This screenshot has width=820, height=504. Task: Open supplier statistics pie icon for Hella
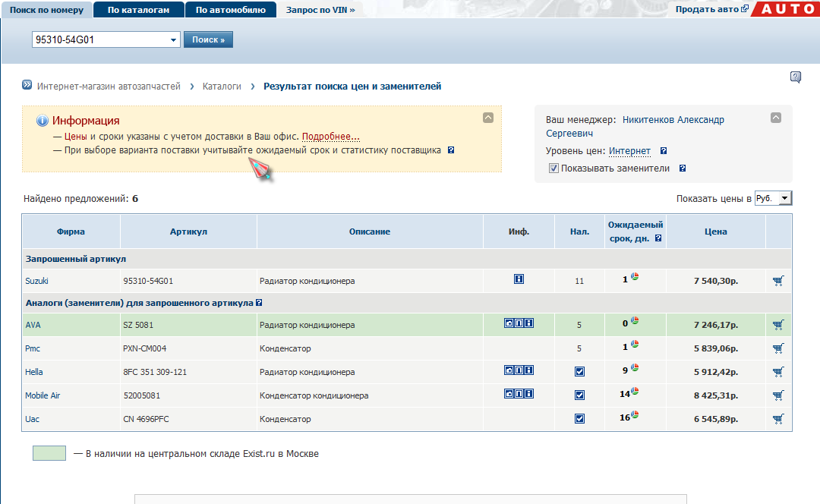tap(634, 370)
